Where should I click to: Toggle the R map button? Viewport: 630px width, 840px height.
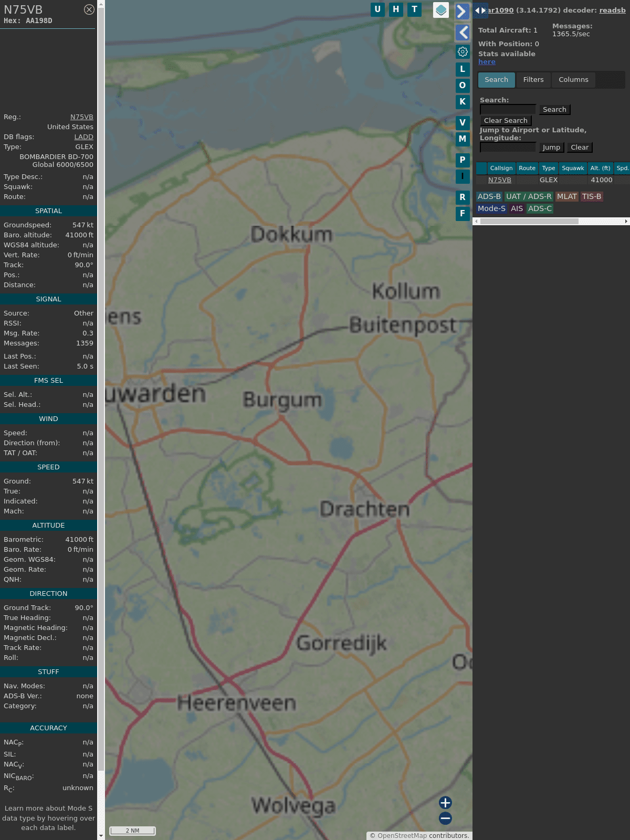coord(463,197)
